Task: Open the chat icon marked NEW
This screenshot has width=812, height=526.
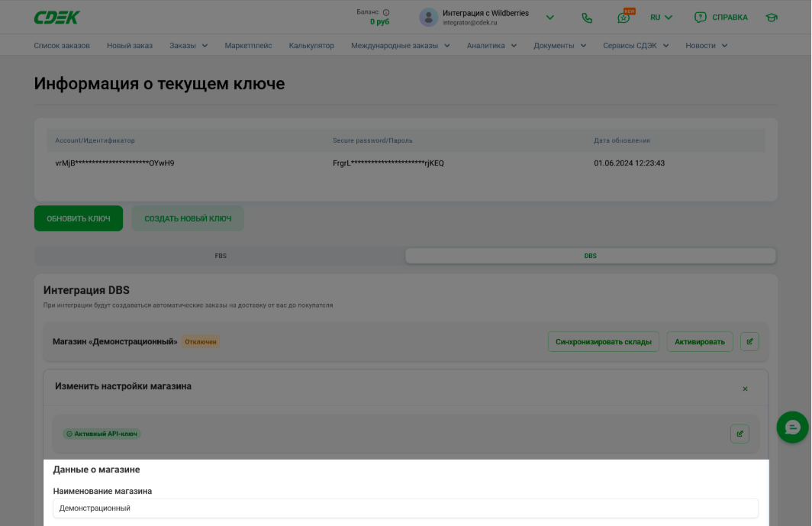Action: 623,18
